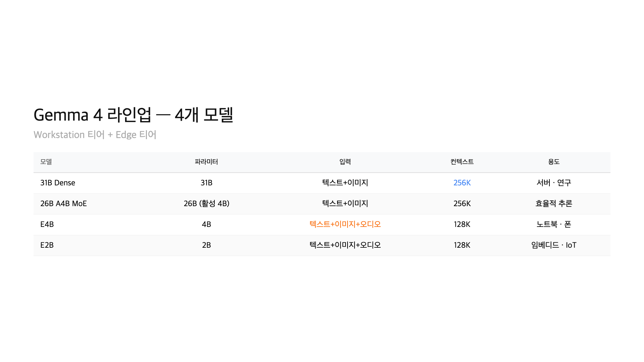Click the 모델 column header
This screenshot has width=644, height=362.
click(x=46, y=162)
